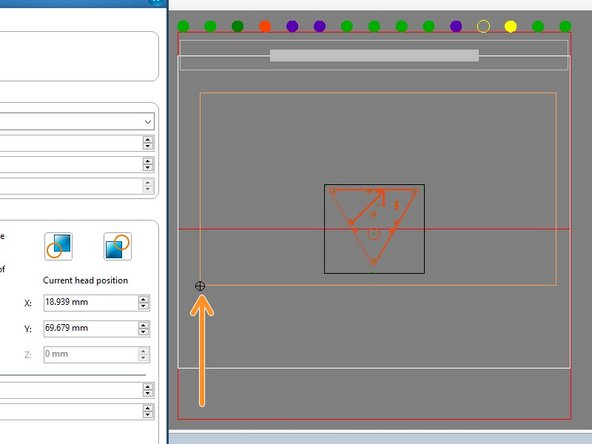Click up arrow of spinner directly below the combo box
Screen dimensions: 592x444
(x=148, y=140)
